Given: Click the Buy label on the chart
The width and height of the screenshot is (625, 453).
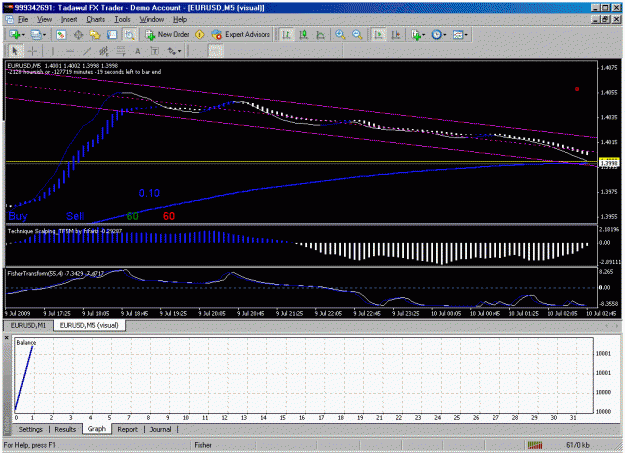Looking at the screenshot, I should (18, 216).
